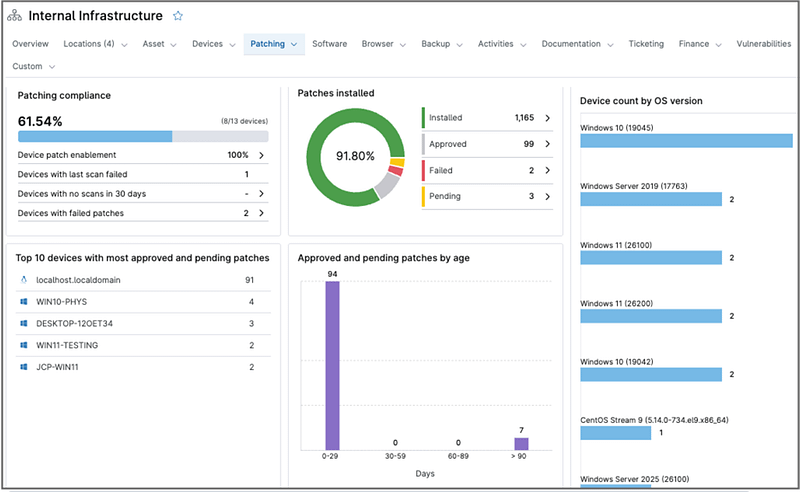Click the patching compliance progress bar
This screenshot has width=800, height=492.
point(143,136)
